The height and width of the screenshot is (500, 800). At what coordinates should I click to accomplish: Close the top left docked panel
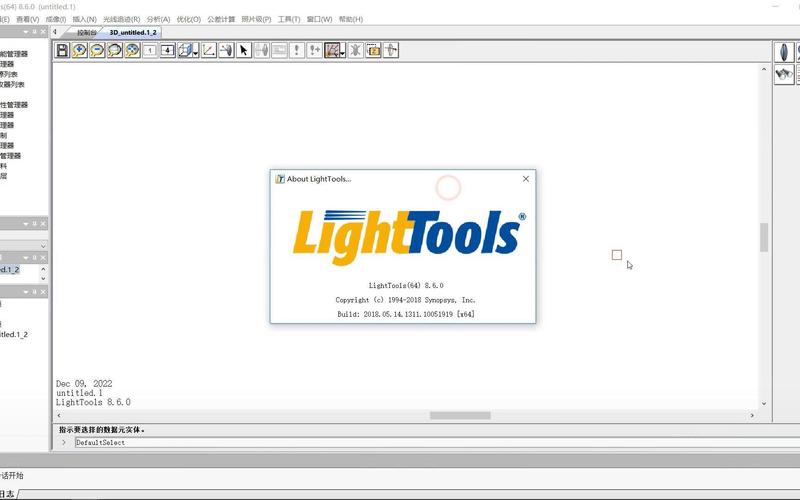click(x=43, y=32)
